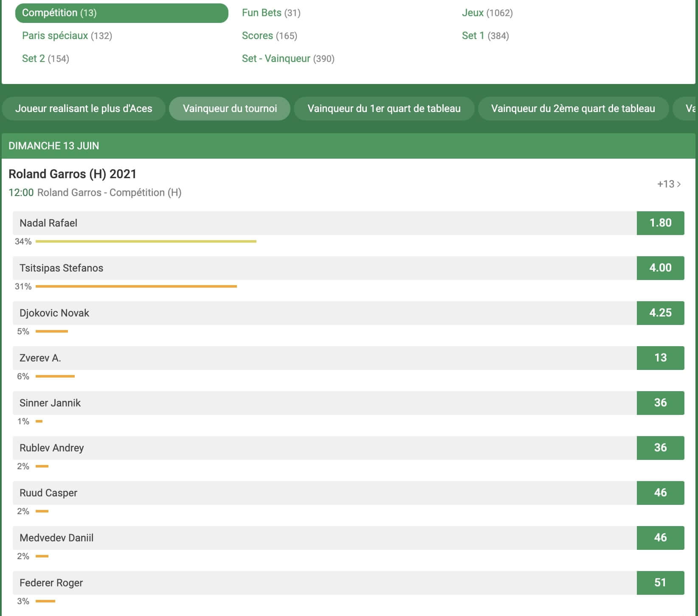Click Nadal's 34% bet distribution bar

(146, 241)
